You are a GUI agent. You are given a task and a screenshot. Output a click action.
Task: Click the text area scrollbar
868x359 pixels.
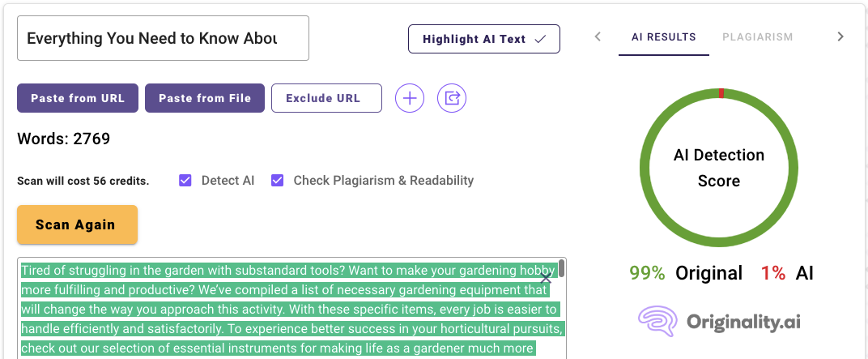[x=561, y=270]
